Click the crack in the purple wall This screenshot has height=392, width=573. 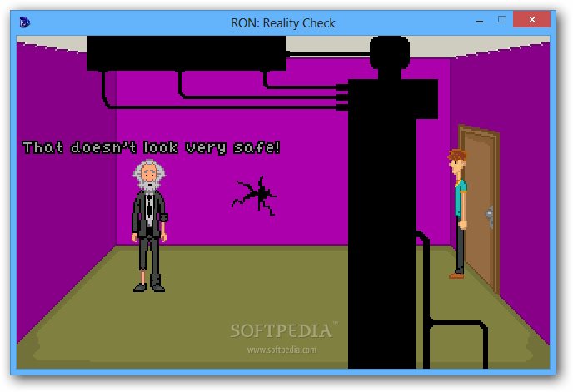click(x=254, y=196)
